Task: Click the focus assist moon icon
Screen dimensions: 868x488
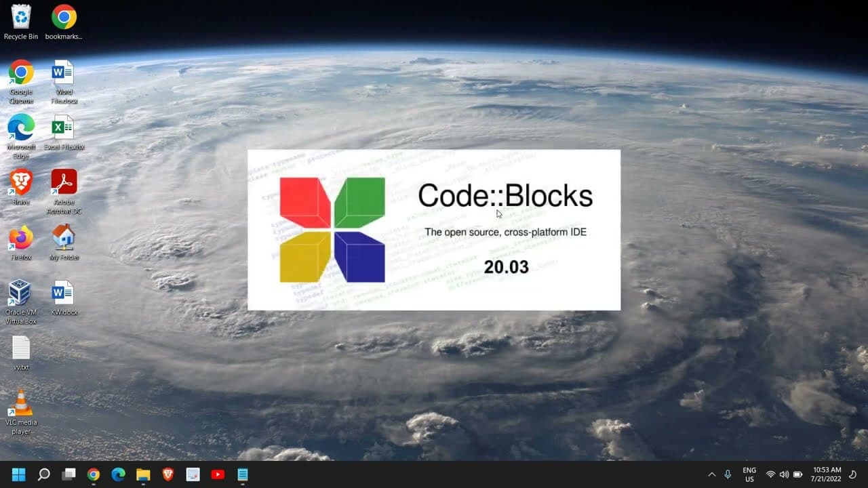Action: point(854,474)
